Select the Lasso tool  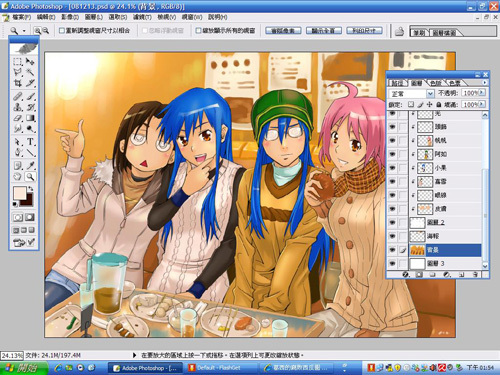[x=18, y=72]
